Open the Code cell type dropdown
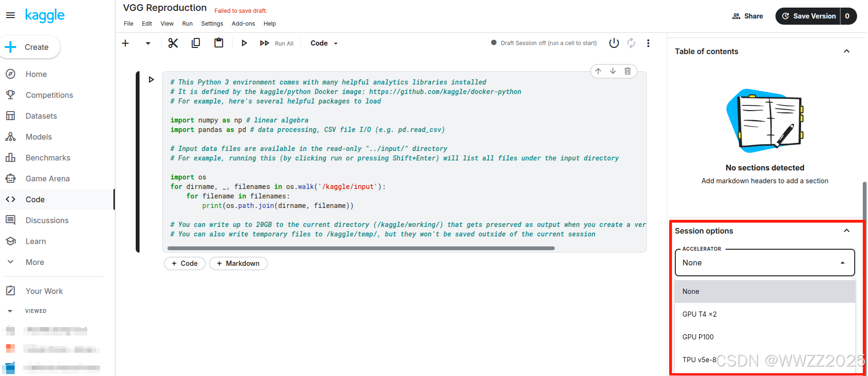The width and height of the screenshot is (868, 376). click(324, 43)
